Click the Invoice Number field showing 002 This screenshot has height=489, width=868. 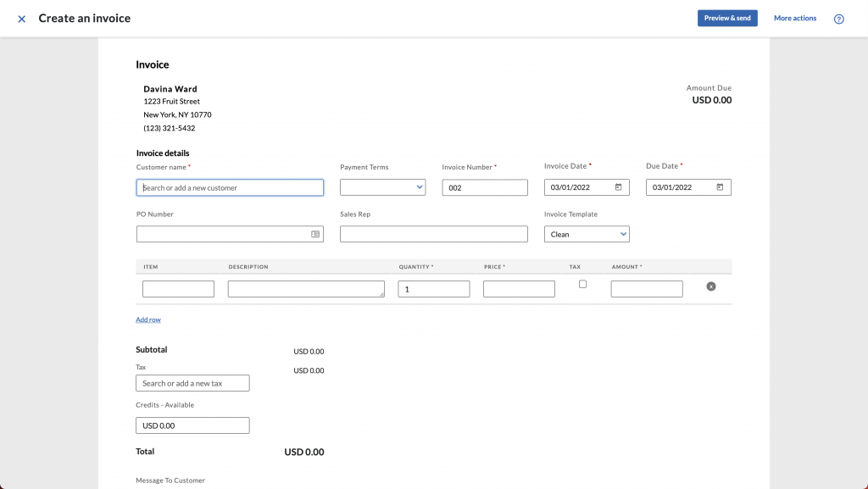click(x=484, y=187)
